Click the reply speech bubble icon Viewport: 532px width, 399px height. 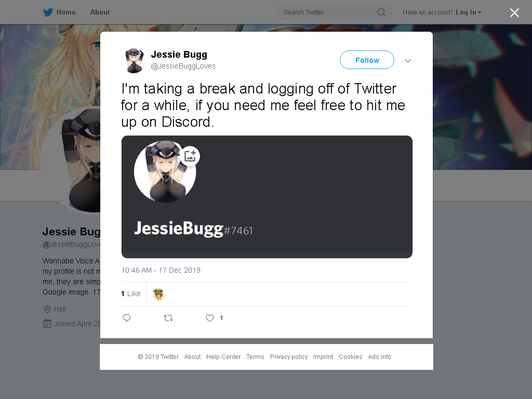127,318
